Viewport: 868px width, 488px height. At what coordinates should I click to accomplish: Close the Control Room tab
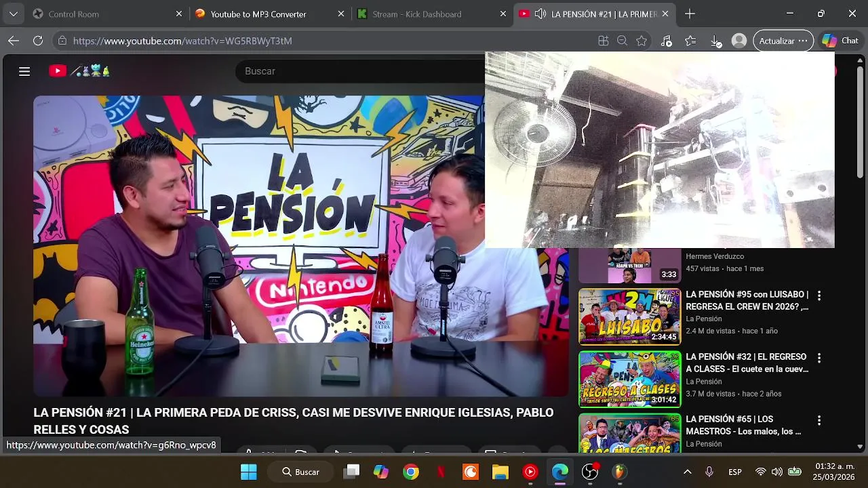[x=179, y=14]
